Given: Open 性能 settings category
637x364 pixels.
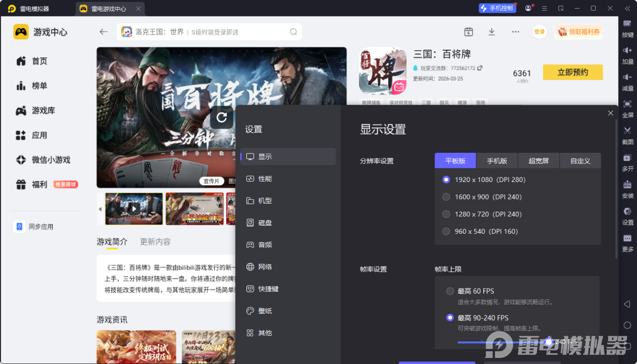Looking at the screenshot, I should (288, 178).
